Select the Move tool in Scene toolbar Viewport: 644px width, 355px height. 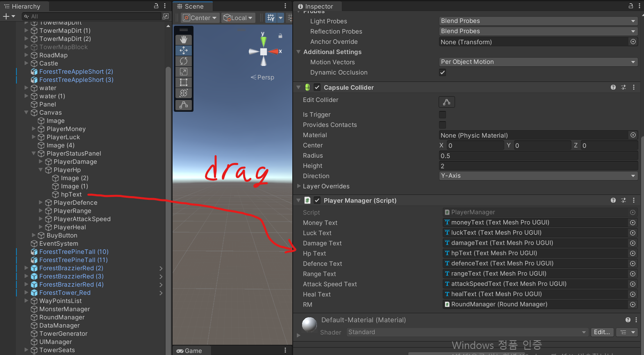pos(184,50)
